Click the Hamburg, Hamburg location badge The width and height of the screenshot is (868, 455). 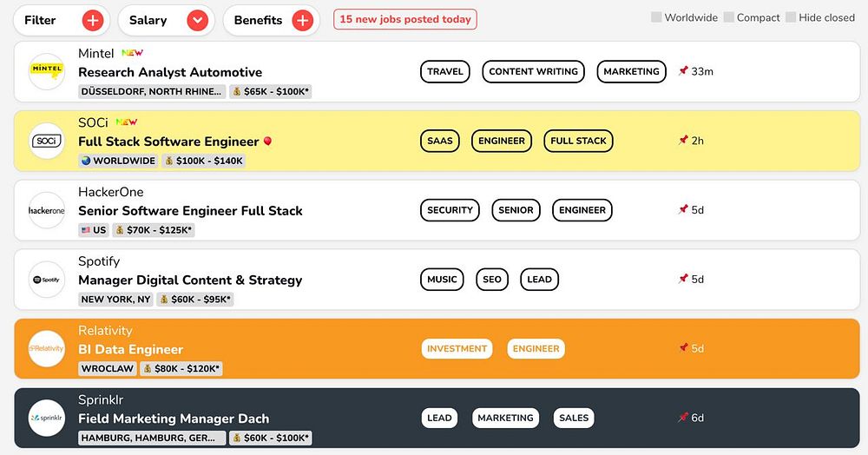pos(152,438)
